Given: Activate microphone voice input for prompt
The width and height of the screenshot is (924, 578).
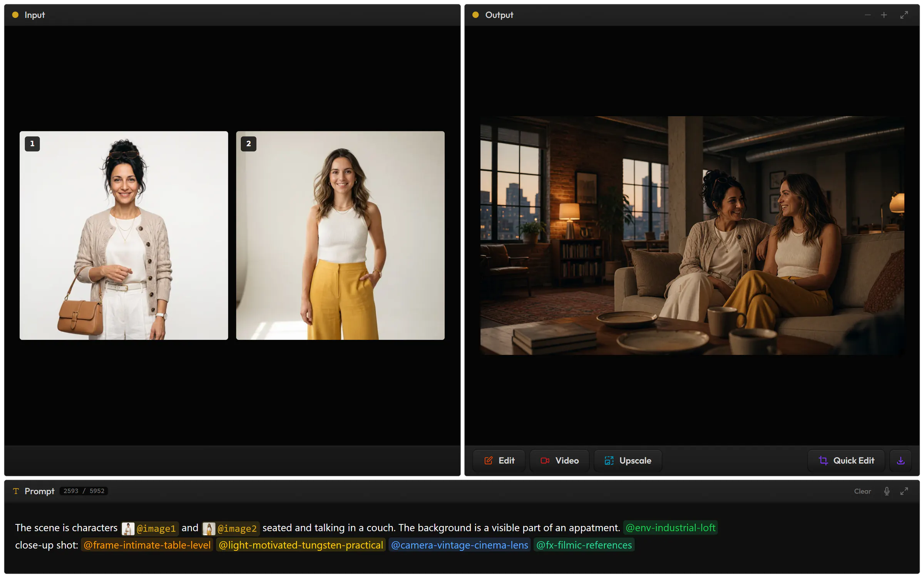Looking at the screenshot, I should click(x=887, y=491).
